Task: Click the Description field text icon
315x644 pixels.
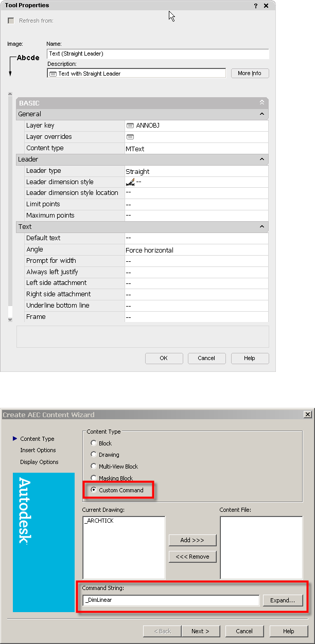Action: (52, 74)
